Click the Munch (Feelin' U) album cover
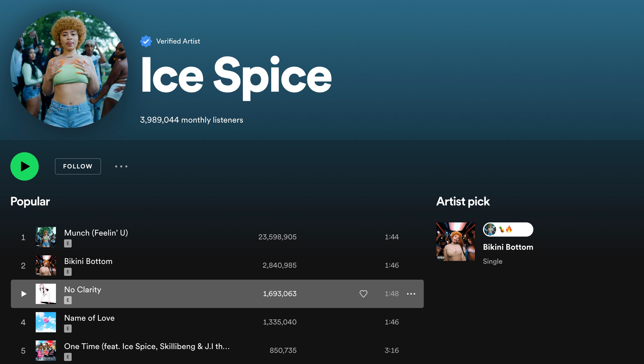The image size is (644, 364). pos(46,237)
